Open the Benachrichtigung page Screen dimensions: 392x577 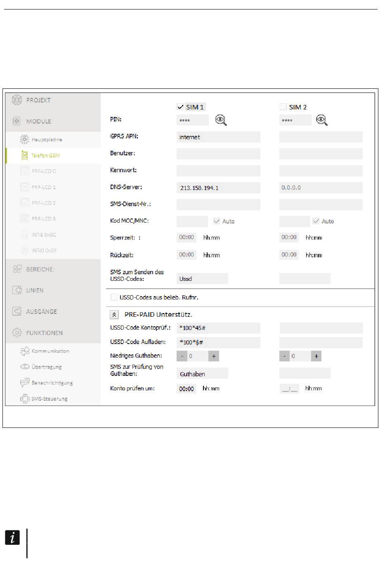[x=52, y=383]
